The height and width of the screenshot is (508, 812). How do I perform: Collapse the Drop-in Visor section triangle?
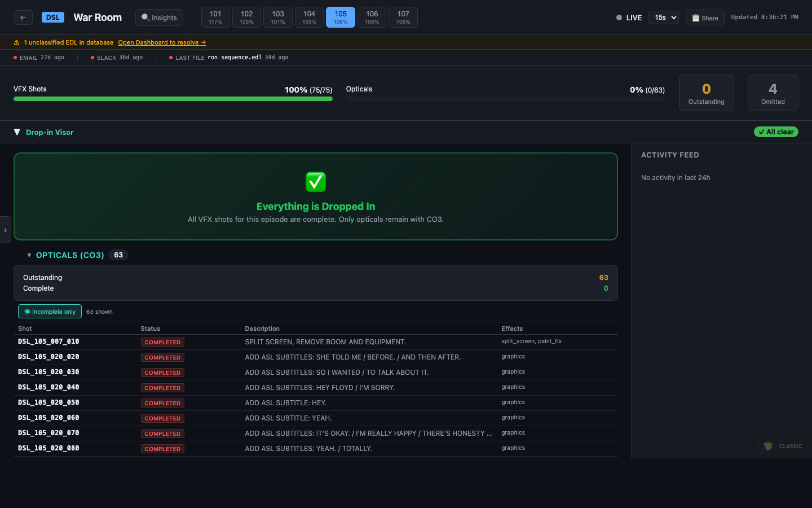[x=17, y=132]
